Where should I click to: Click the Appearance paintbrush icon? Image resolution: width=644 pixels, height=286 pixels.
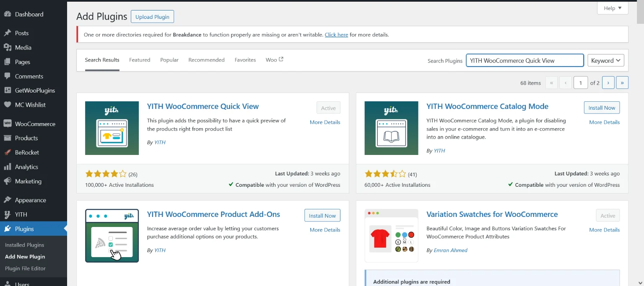(7, 200)
